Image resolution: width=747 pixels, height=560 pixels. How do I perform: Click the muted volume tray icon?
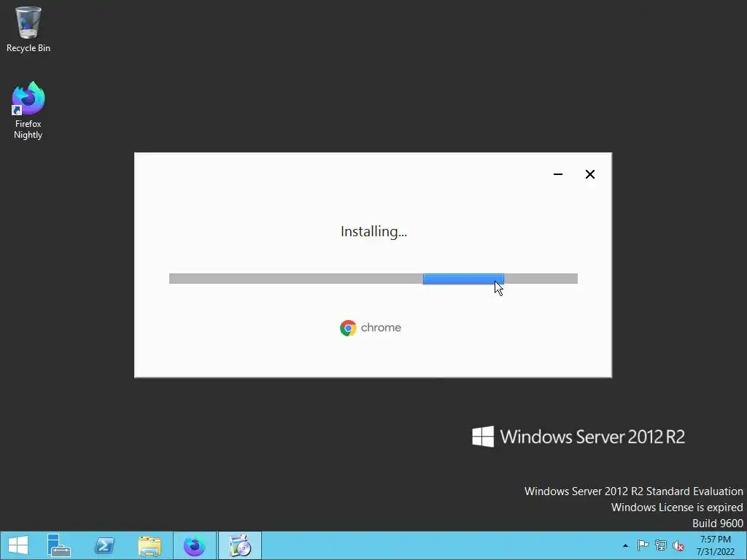[678, 545]
